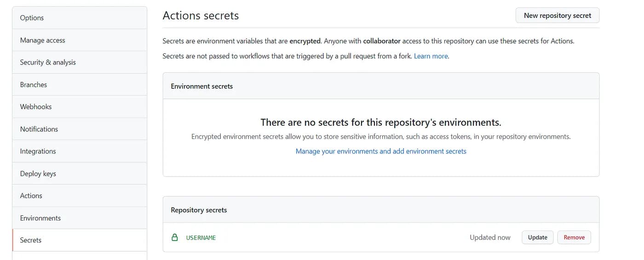
Task: Click the lock icon beside USERNAME secret
Action: click(x=174, y=238)
